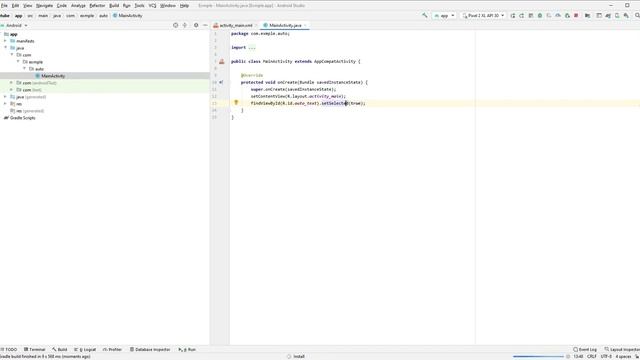Click the 4 spaces indent indicator
The width and height of the screenshot is (640, 360).
[623, 357]
